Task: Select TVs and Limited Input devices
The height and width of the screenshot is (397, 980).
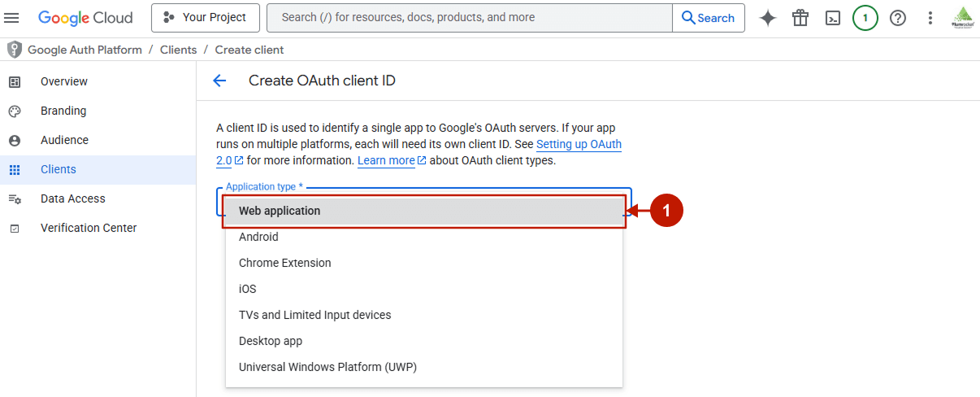Action: (423, 315)
